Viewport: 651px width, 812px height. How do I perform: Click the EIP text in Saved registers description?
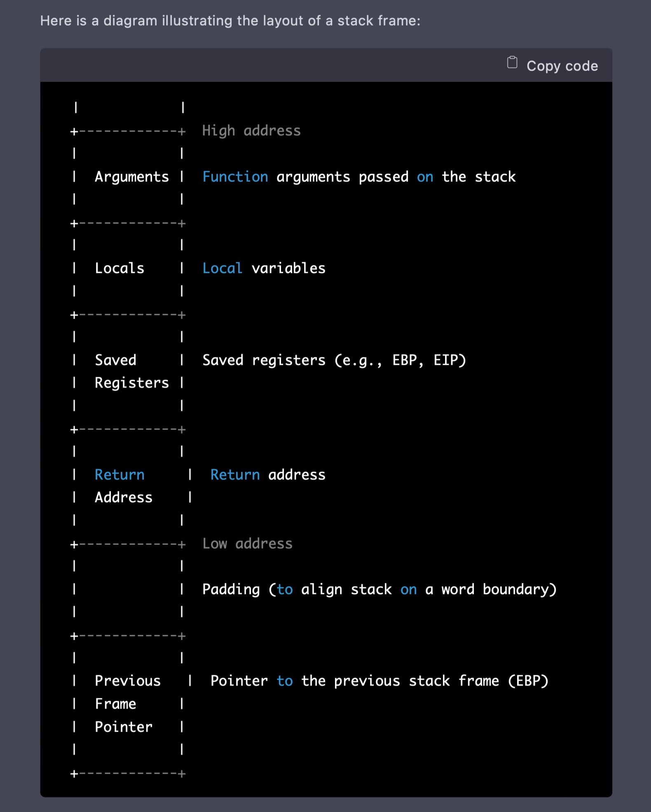(449, 360)
